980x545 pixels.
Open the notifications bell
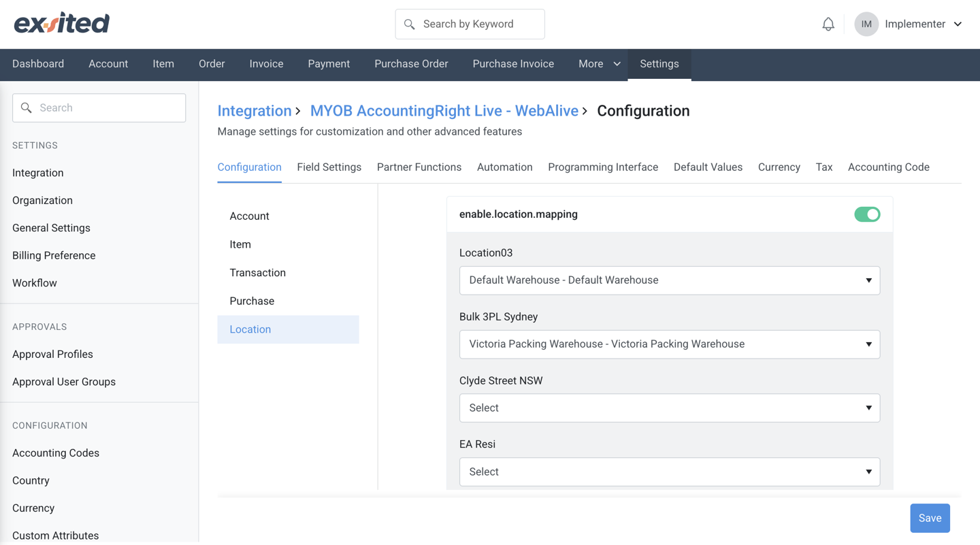(x=828, y=24)
